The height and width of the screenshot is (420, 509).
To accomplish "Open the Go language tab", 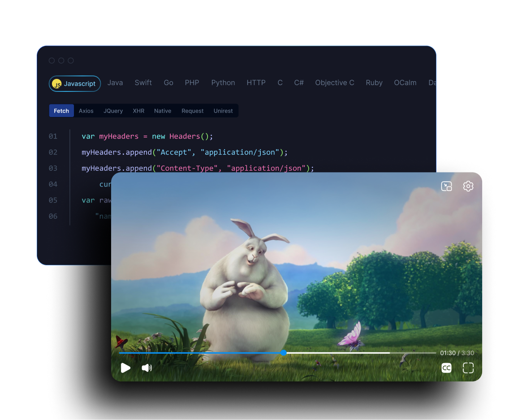I will tap(168, 83).
